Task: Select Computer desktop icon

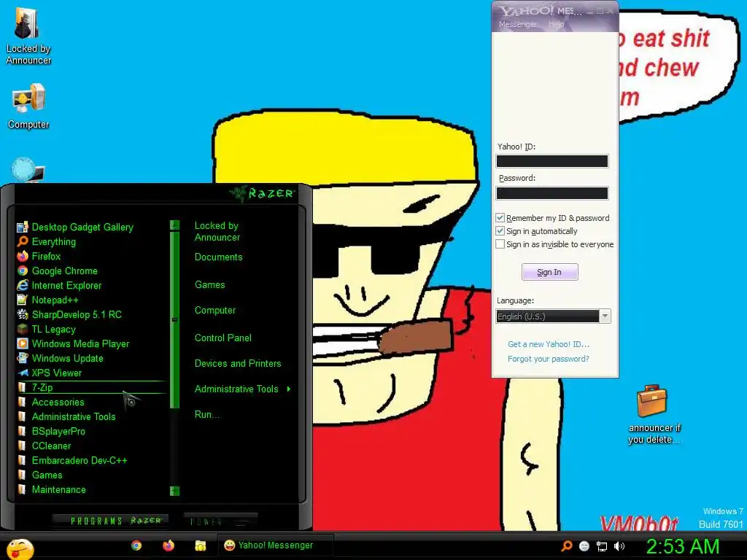Action: coord(28,106)
